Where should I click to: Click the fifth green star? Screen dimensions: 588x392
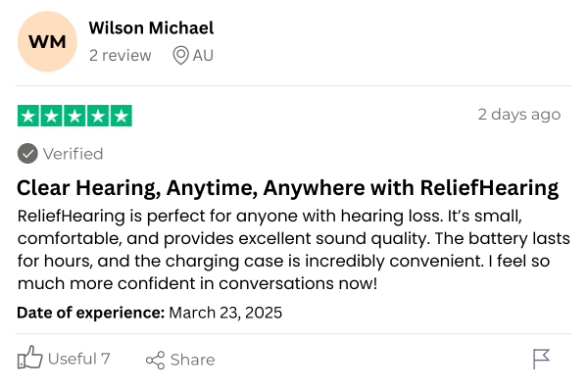click(122, 116)
